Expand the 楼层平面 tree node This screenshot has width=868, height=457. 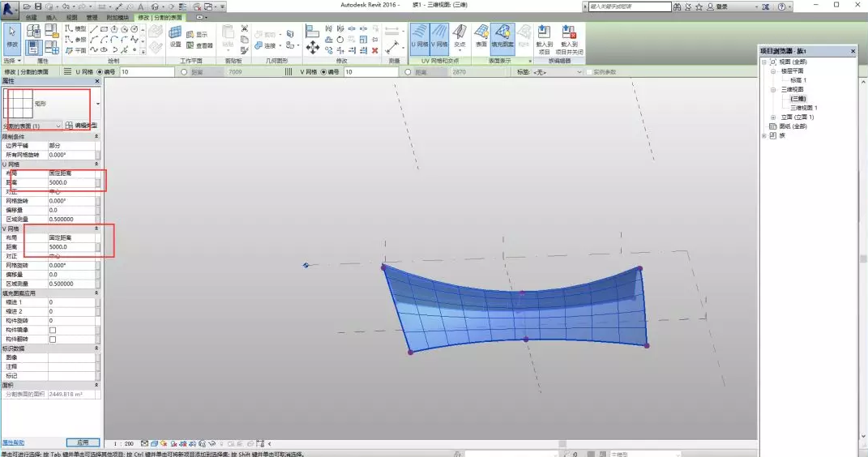(773, 71)
